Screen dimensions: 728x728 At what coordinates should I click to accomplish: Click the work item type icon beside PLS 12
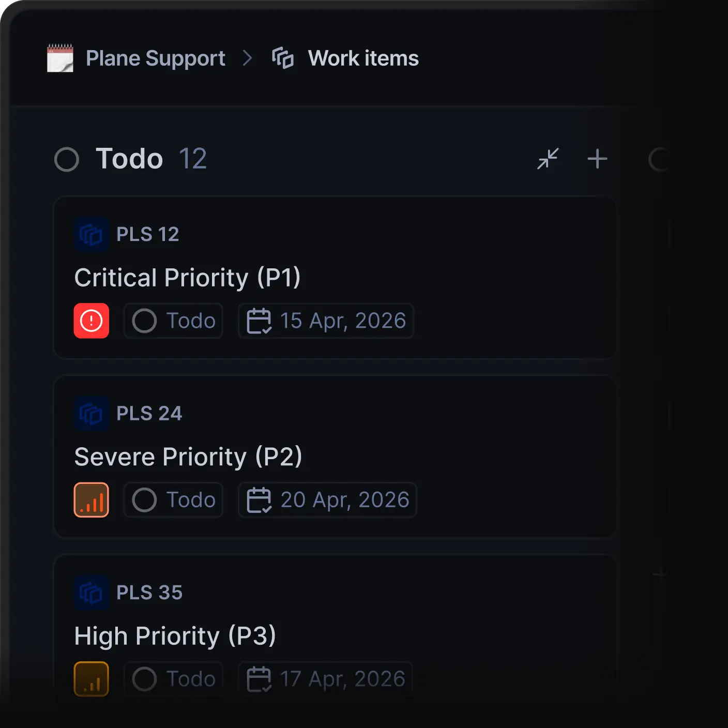tap(91, 234)
